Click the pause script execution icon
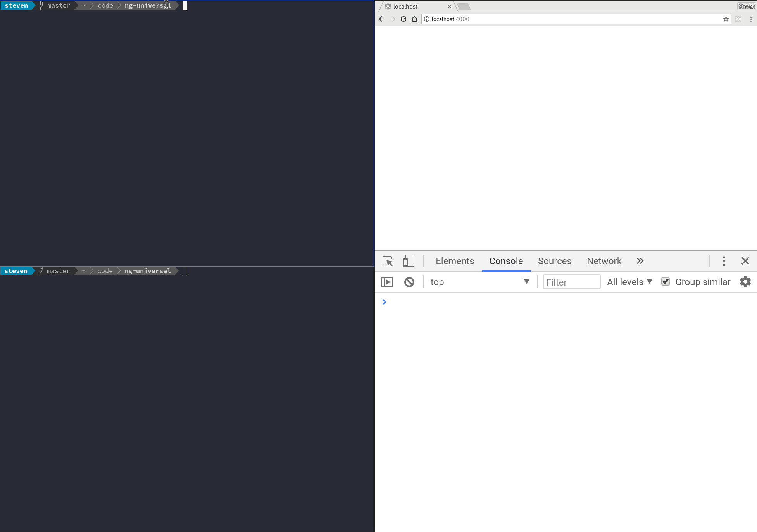 coord(387,282)
